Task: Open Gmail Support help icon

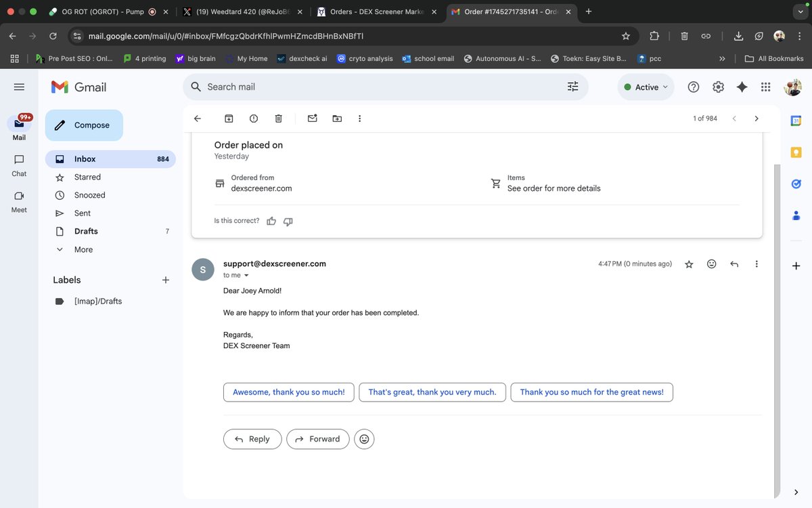Action: [x=694, y=87]
